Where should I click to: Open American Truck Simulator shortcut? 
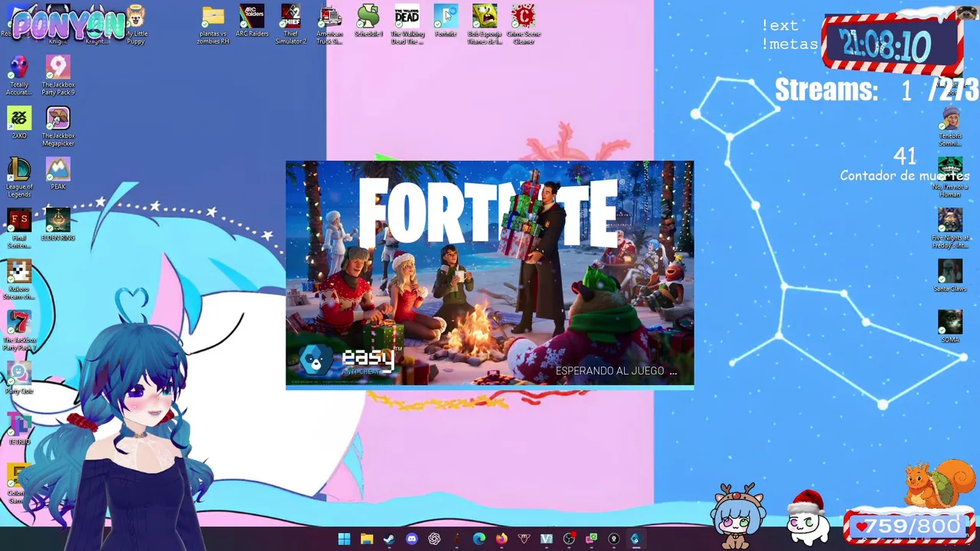(x=329, y=25)
